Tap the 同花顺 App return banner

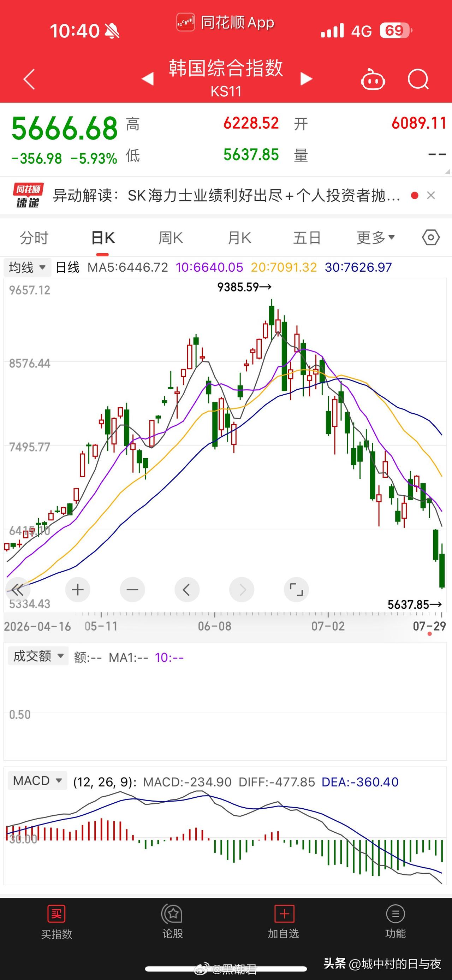pos(225,23)
